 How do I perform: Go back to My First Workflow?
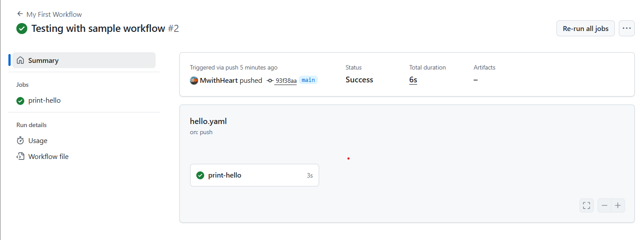click(54, 14)
